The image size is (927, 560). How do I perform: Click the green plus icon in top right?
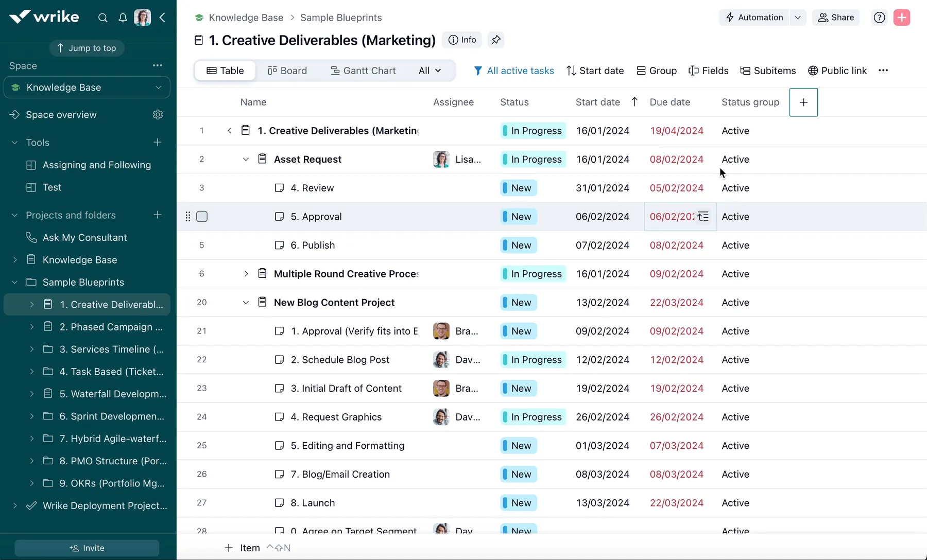tap(902, 17)
